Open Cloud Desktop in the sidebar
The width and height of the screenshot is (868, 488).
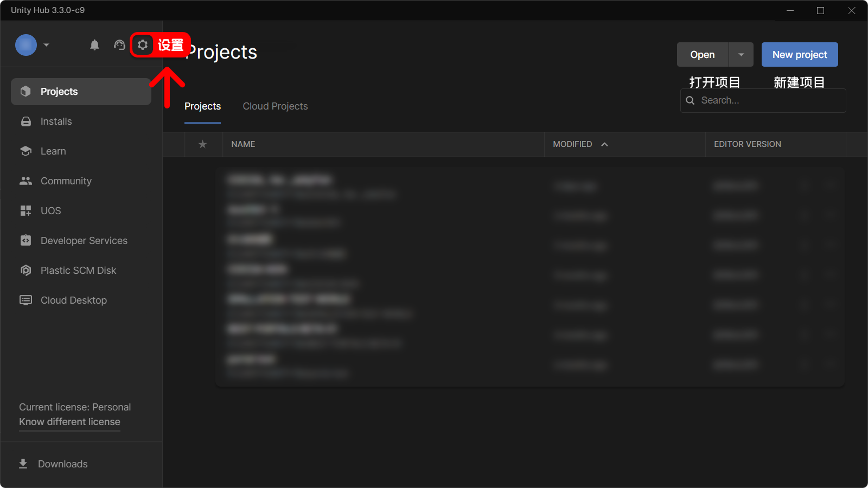pyautogui.click(x=73, y=300)
